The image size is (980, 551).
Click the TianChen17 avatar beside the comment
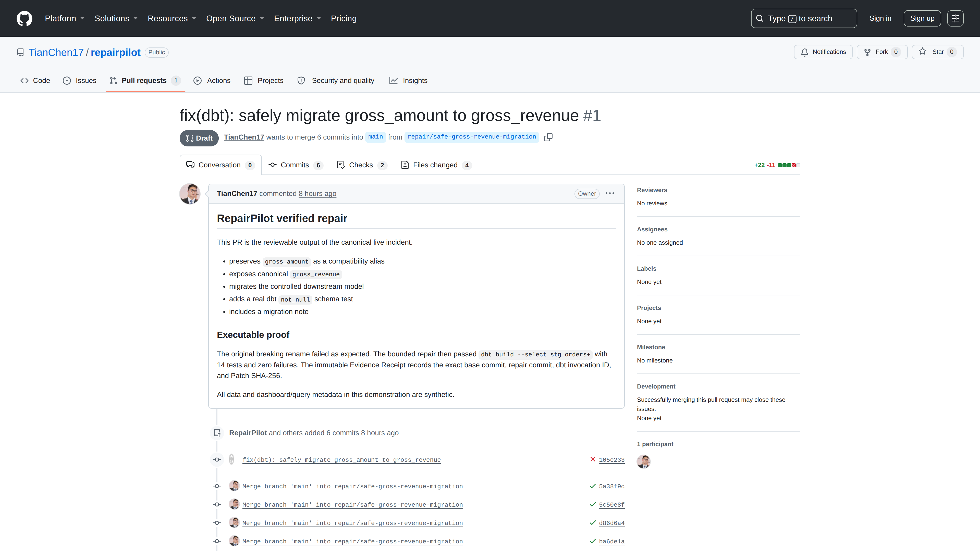click(x=190, y=194)
